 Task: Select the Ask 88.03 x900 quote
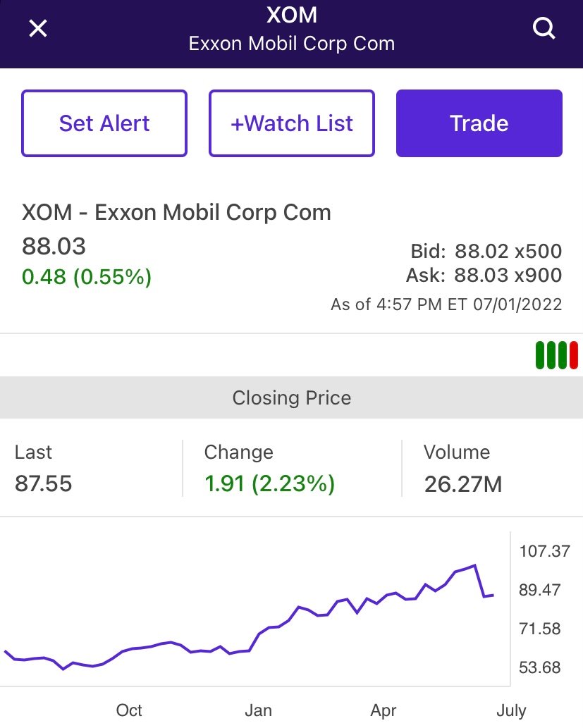point(484,276)
